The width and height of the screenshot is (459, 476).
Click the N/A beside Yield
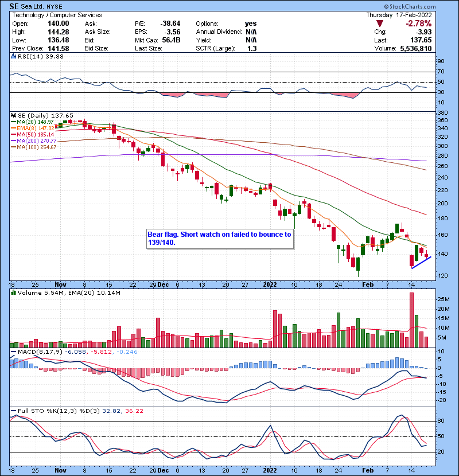(251, 40)
